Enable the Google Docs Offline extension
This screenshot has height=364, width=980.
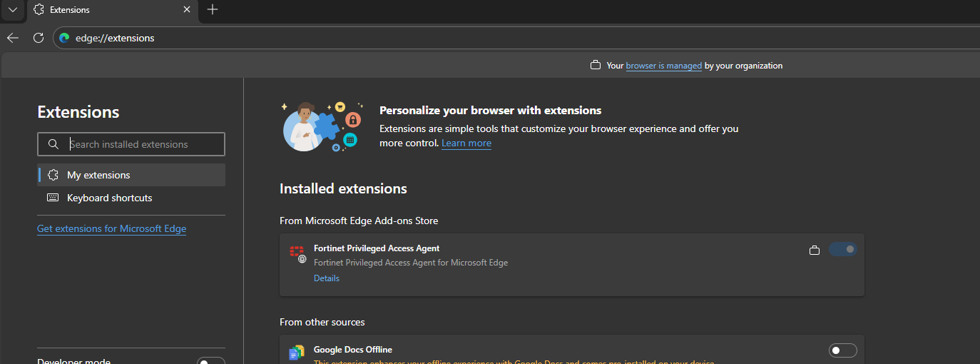(842, 350)
